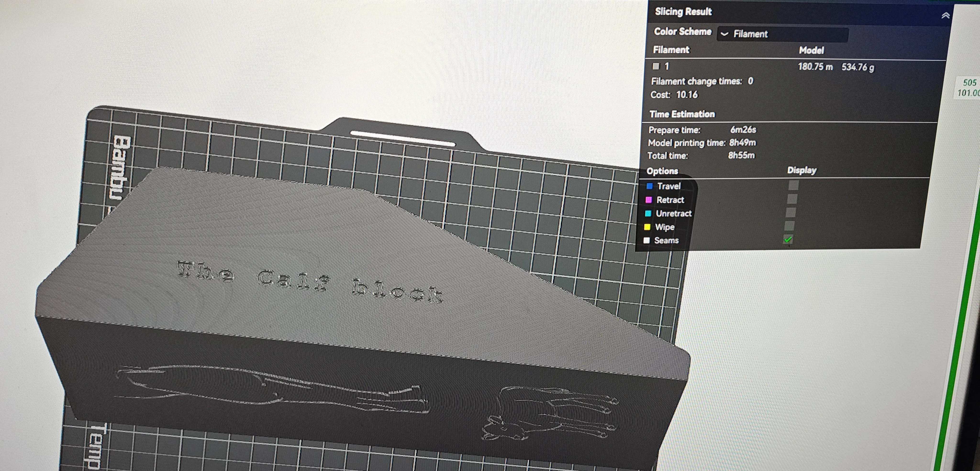
Task: Click the layer number 505 beside slider
Action: [x=969, y=83]
